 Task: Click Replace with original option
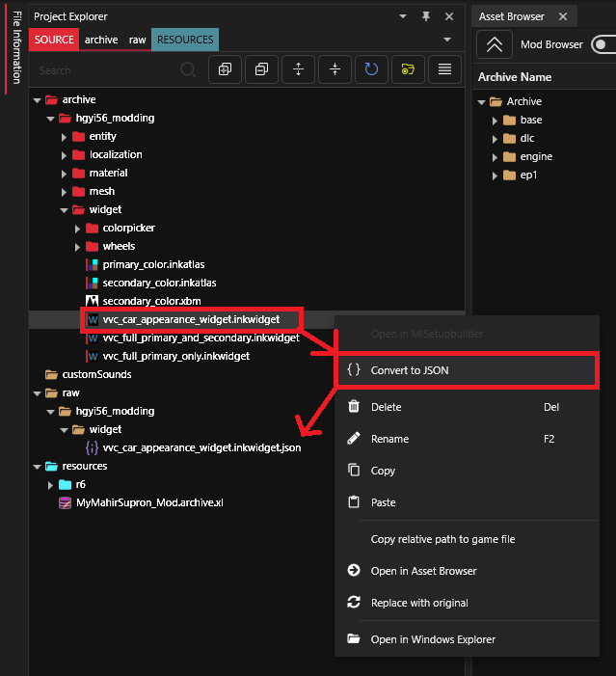(419, 603)
